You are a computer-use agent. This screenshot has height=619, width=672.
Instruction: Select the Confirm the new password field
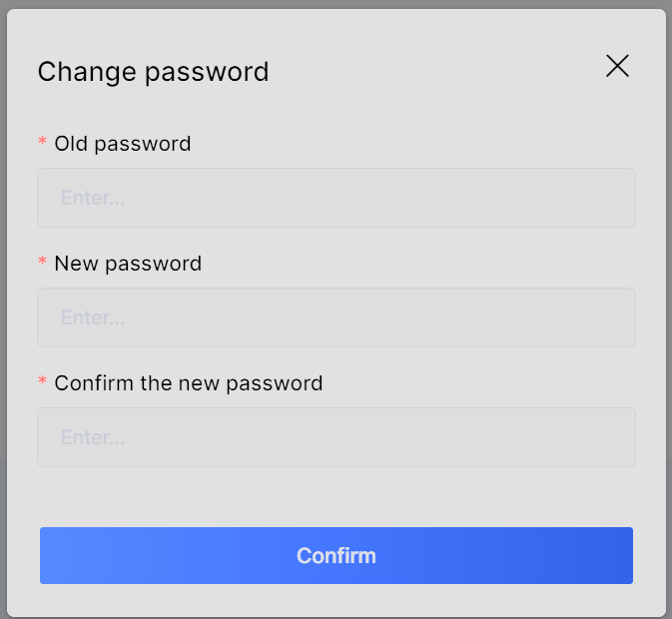(336, 437)
